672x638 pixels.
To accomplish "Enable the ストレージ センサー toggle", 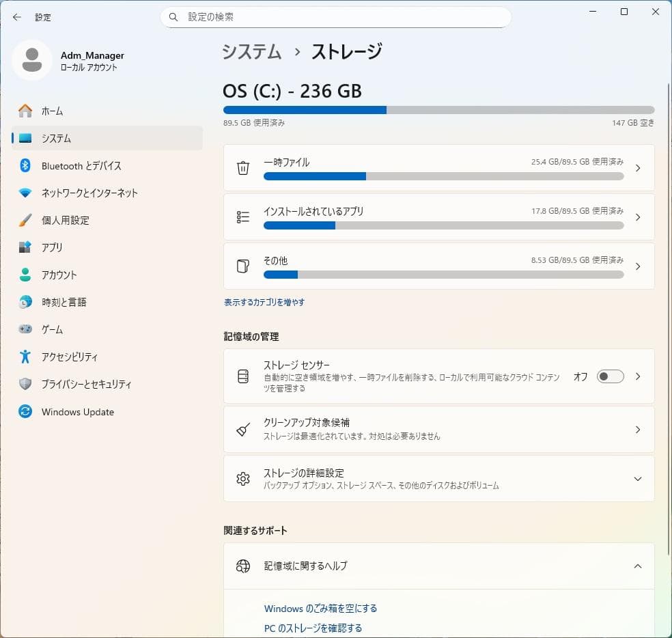I will click(x=609, y=376).
